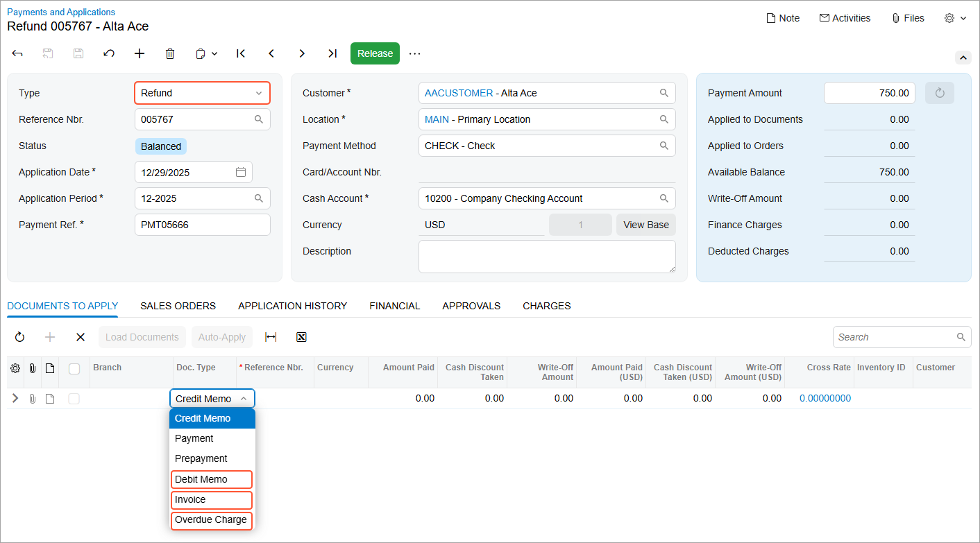Open the Charges tab
Screen dimensions: 980x543
click(547, 306)
